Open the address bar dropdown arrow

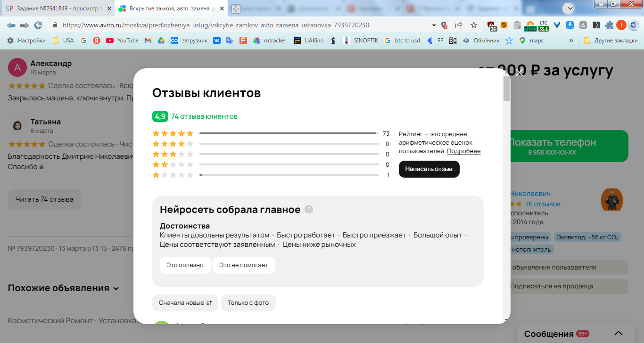434,25
